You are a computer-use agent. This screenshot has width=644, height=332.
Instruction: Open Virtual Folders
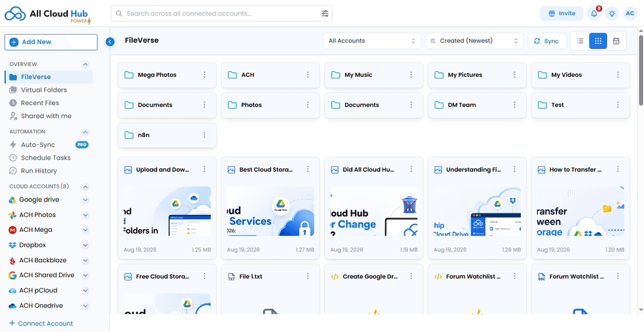tap(44, 90)
